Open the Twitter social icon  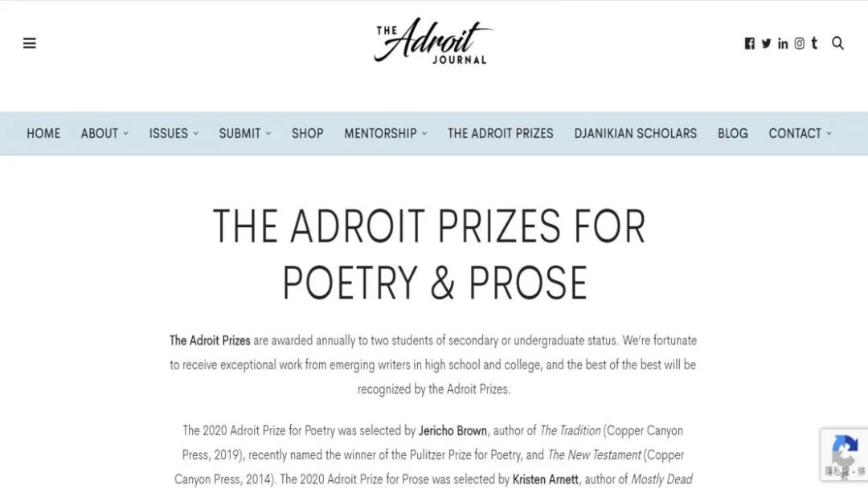click(766, 43)
